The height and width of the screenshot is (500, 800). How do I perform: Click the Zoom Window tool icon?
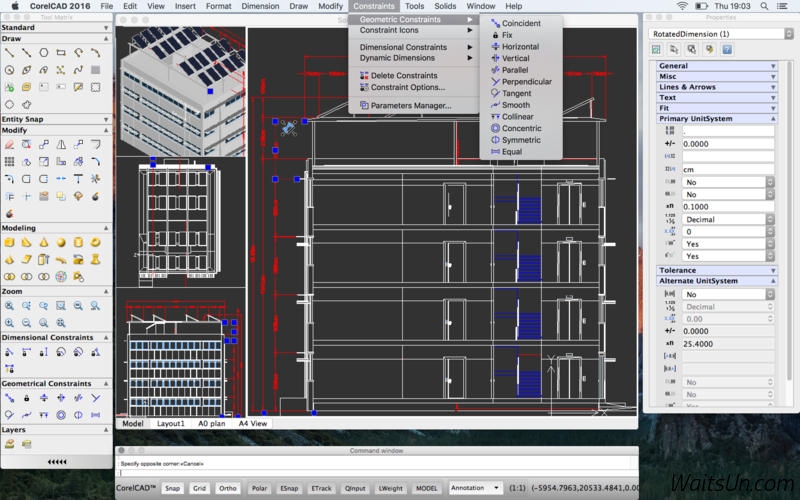click(x=61, y=306)
